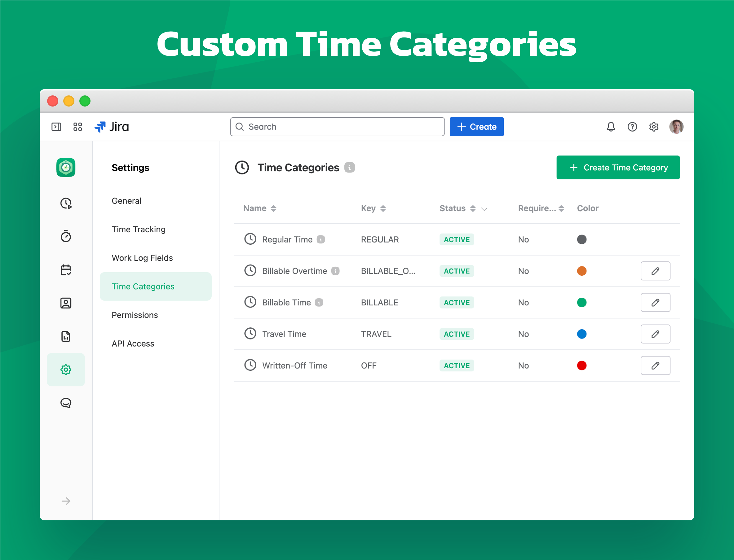The image size is (734, 560).
Task: Click the red color dot of Written-Off Time
Action: point(581,365)
